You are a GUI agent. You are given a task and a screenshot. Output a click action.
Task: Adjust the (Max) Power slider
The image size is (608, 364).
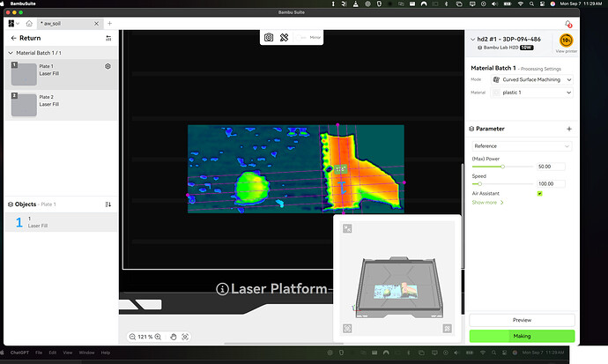point(502,167)
